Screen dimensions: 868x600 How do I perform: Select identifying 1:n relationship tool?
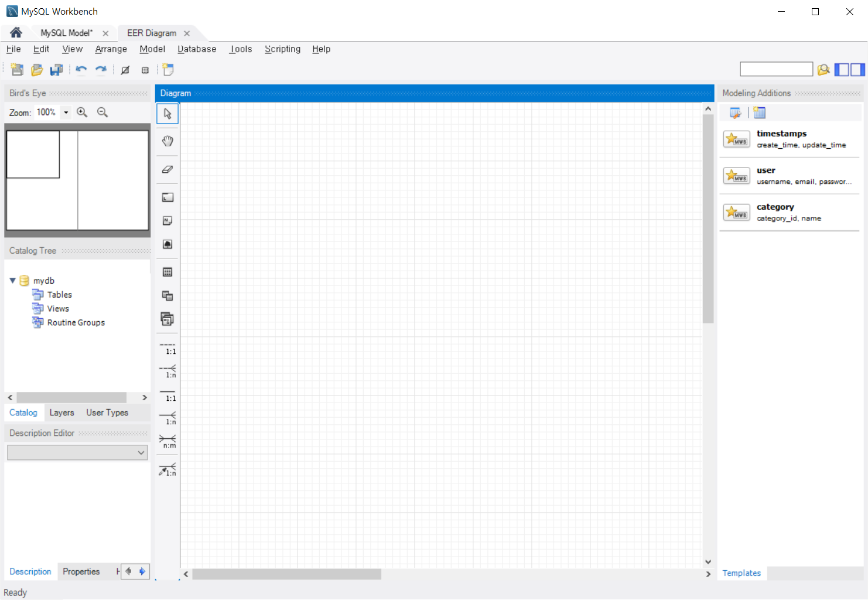[168, 419]
